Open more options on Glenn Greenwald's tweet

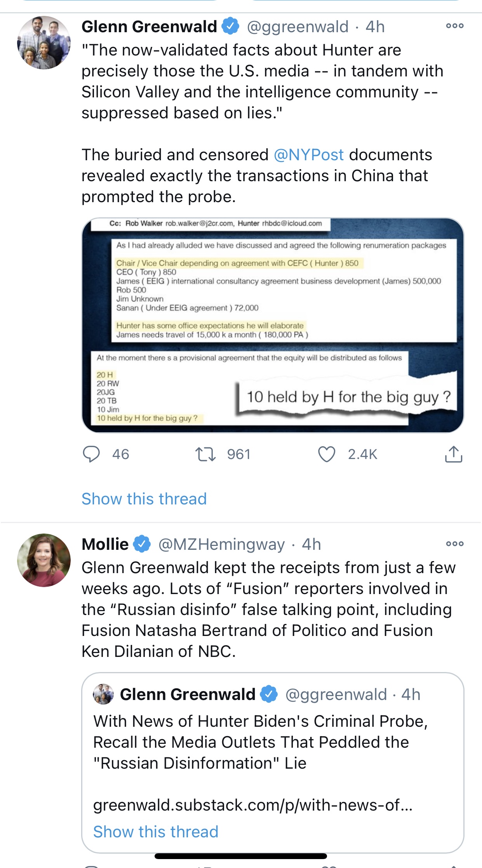pyautogui.click(x=454, y=26)
